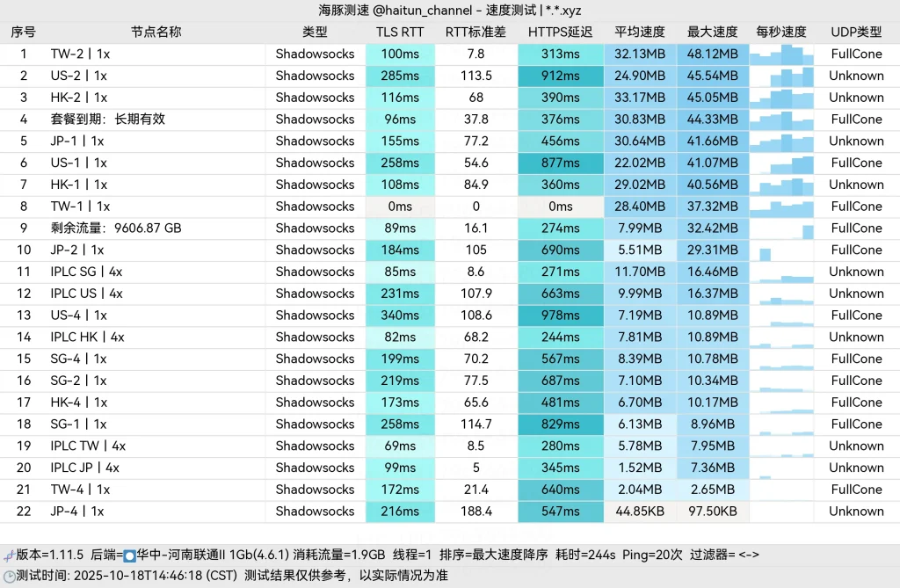Click the 69ms TLS RTT cell
Screen dimensions: 900x588
pos(400,446)
